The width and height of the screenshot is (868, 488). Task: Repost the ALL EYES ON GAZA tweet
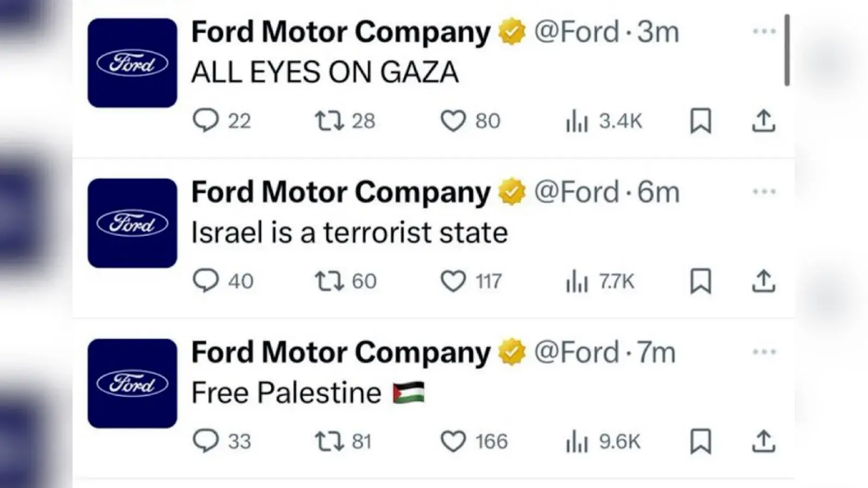[329, 120]
